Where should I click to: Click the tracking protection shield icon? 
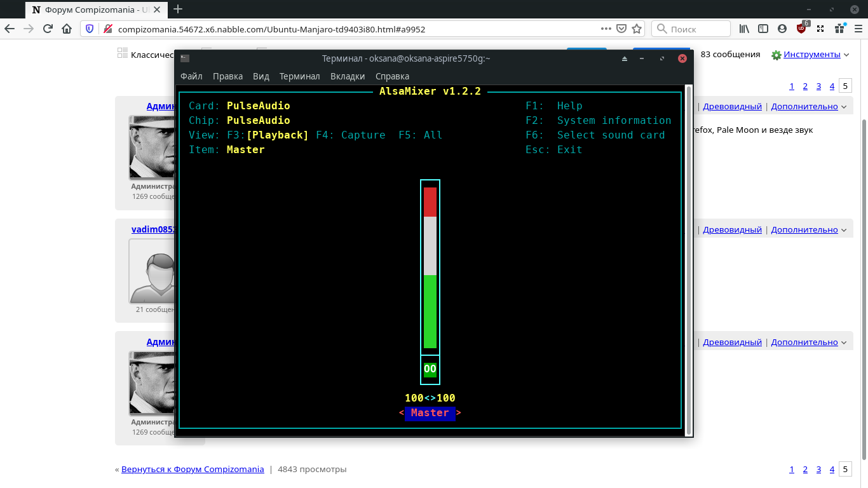pyautogui.click(x=90, y=29)
